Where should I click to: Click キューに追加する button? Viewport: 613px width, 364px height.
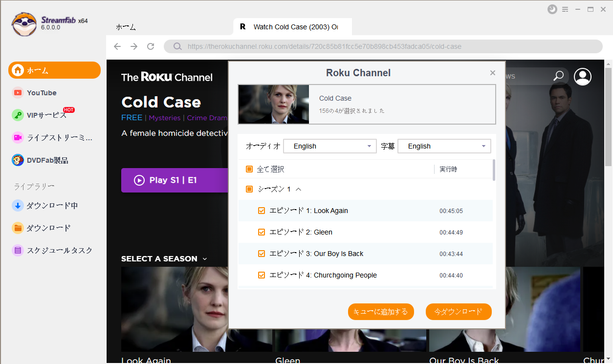click(381, 312)
